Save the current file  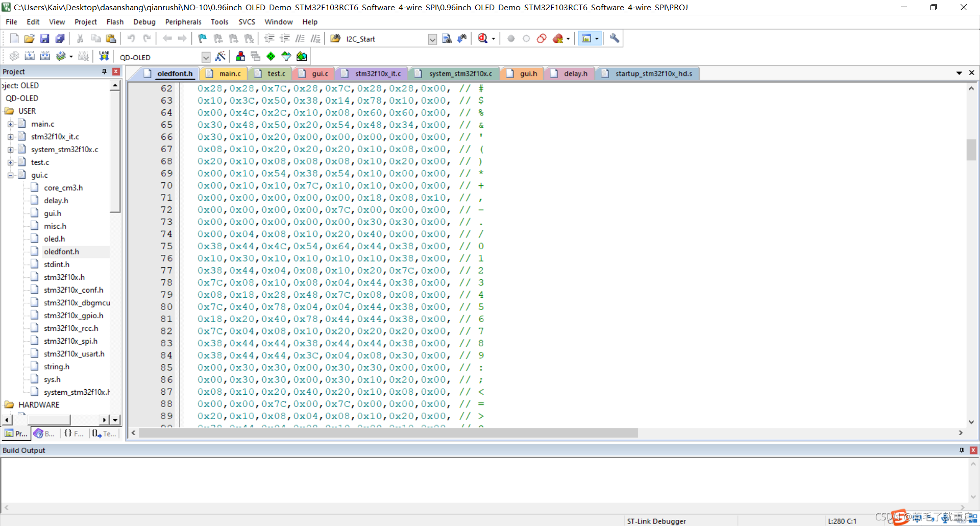tap(45, 38)
